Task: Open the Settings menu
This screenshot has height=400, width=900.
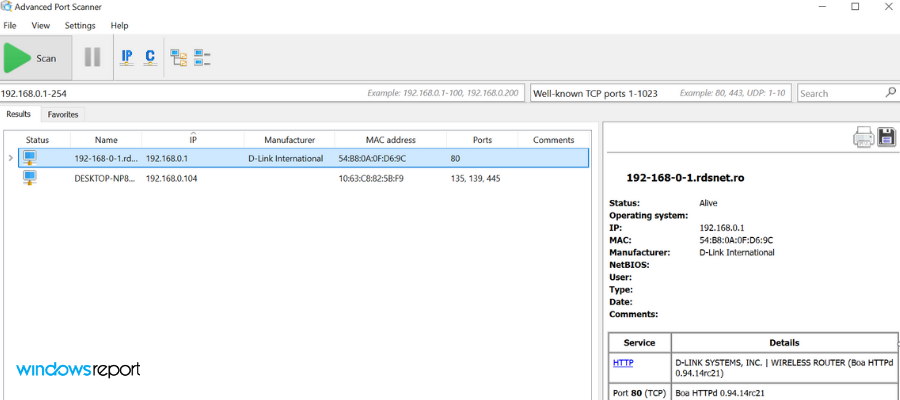Action: click(x=80, y=26)
